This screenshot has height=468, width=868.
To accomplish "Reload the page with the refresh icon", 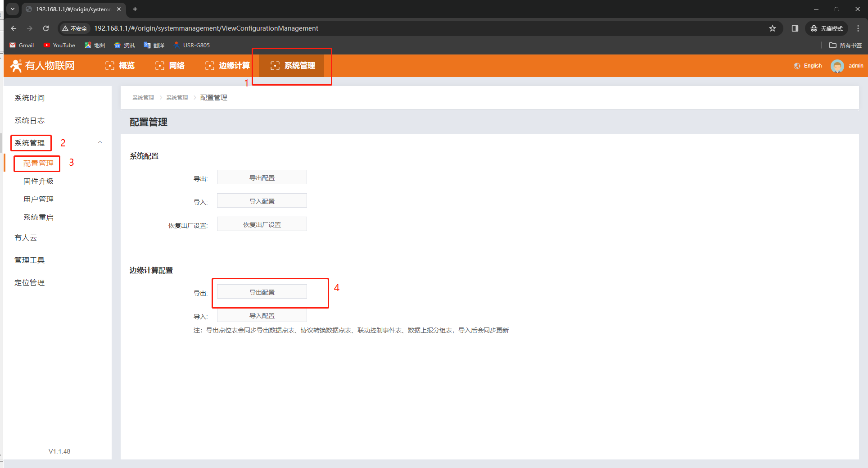I will (x=46, y=28).
